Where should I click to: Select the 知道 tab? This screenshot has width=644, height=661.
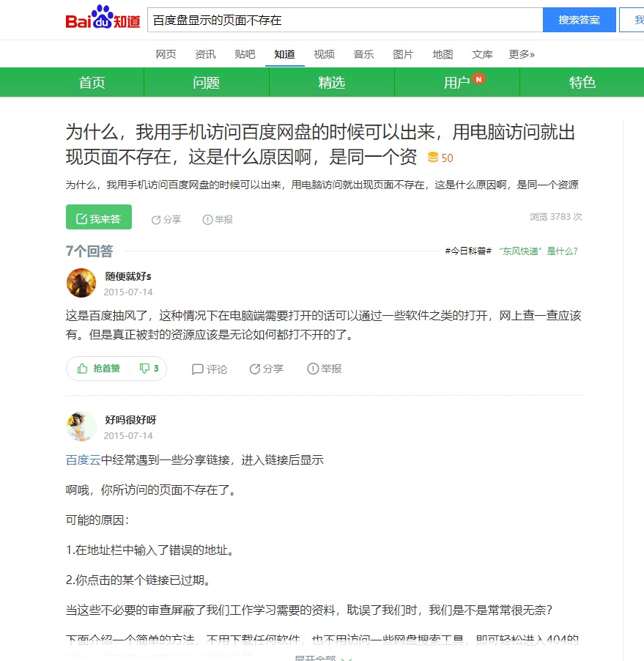click(x=284, y=54)
